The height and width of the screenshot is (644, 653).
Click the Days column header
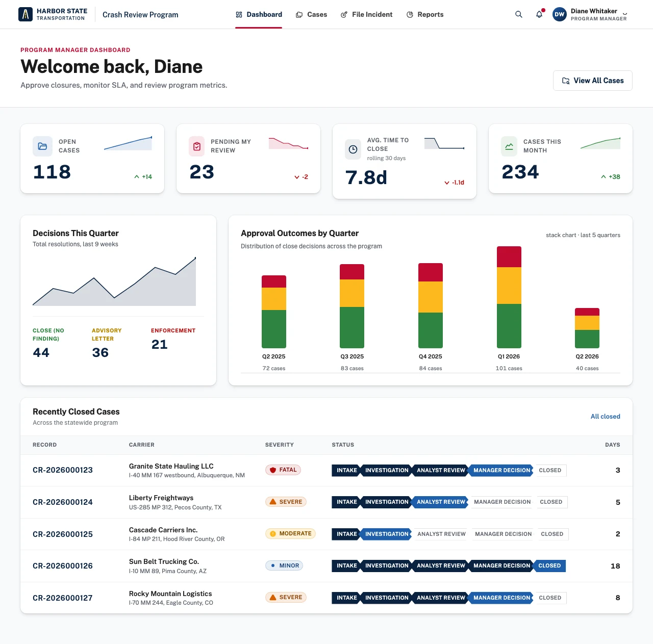click(613, 445)
